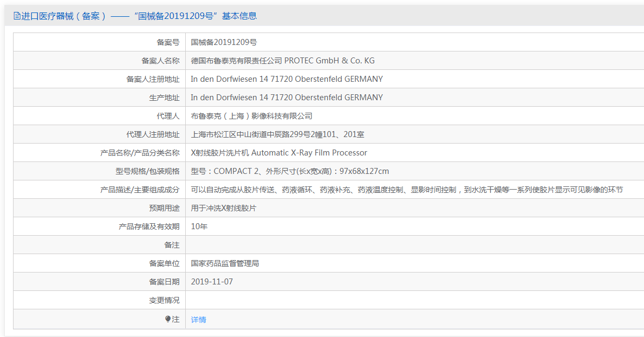Screen dimensions: 644x337
Task: Select the Automatic X-Ray Film Processor value
Action: tap(279, 152)
